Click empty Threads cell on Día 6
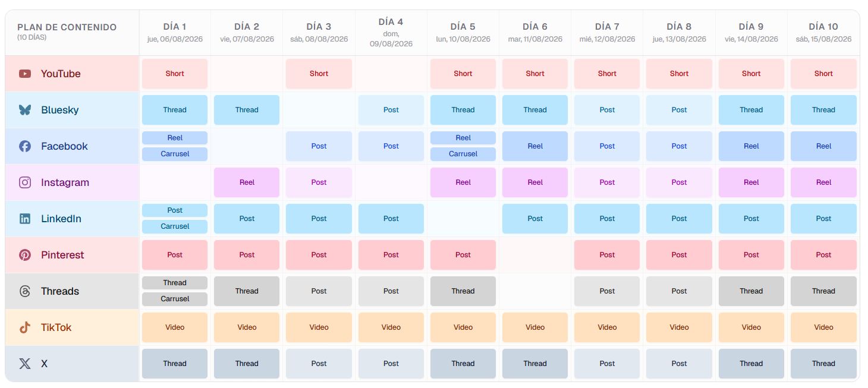Screen dimensions: 868x388 535,291
